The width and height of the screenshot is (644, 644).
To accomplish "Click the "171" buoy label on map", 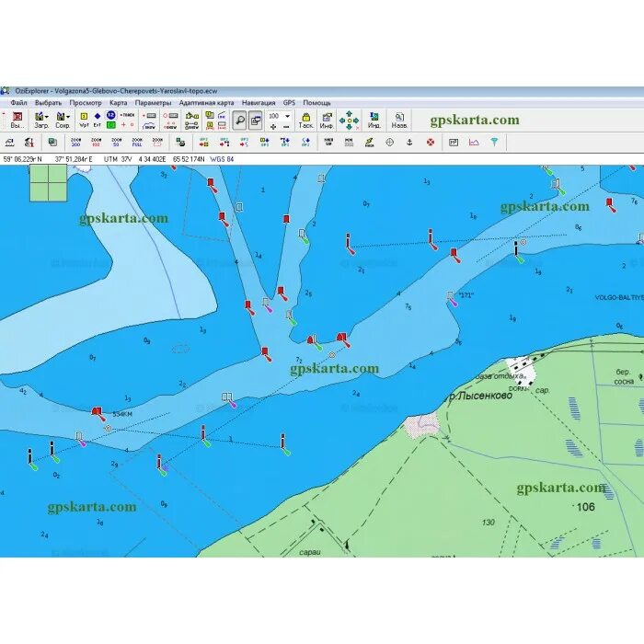I will [466, 295].
